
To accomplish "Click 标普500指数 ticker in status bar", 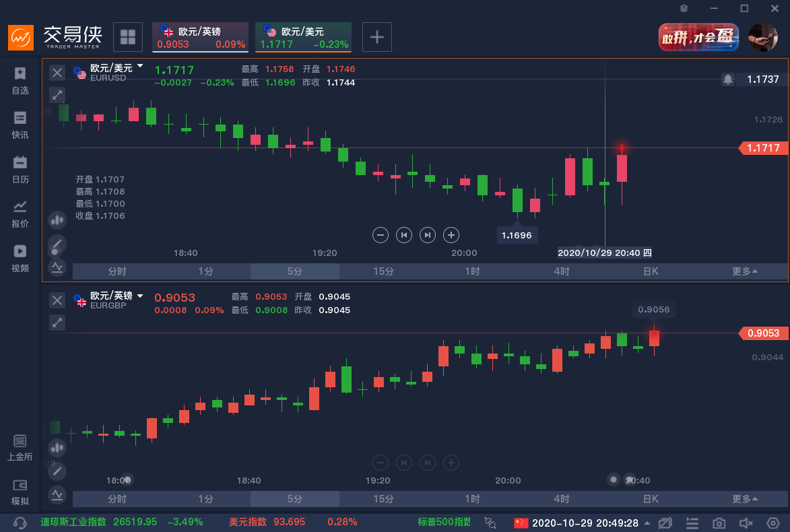I will pos(444,522).
